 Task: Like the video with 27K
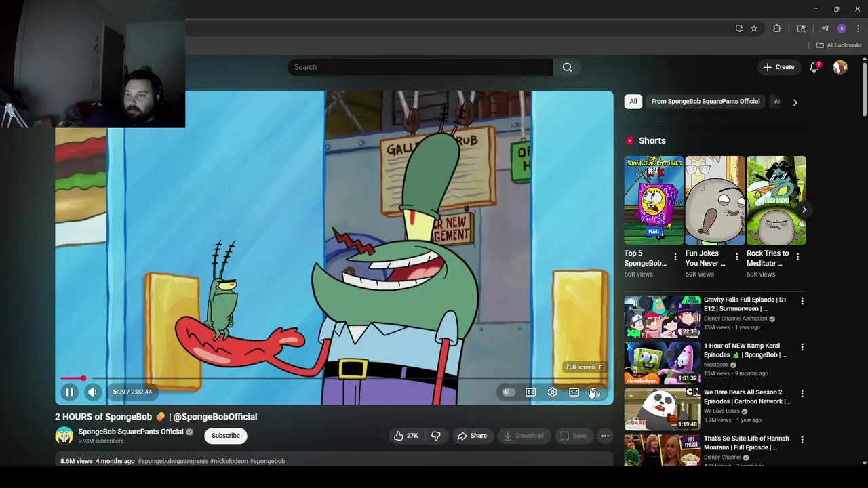406,436
